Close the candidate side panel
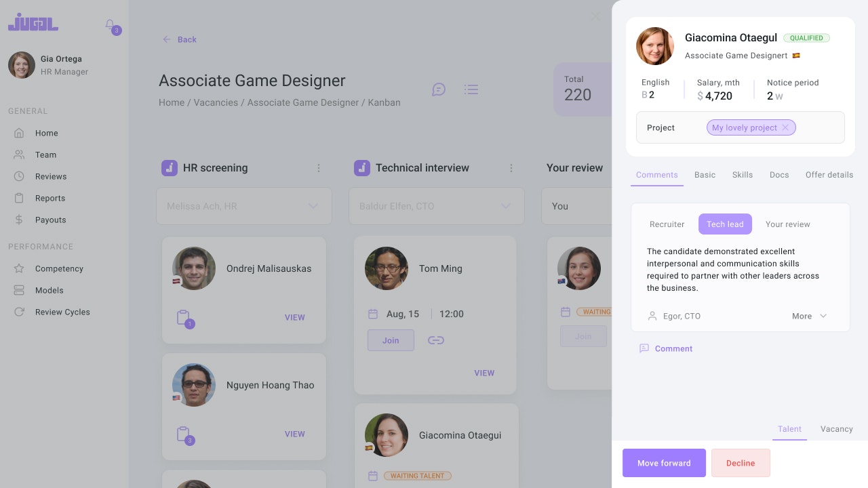This screenshot has width=868, height=488. tap(596, 16)
